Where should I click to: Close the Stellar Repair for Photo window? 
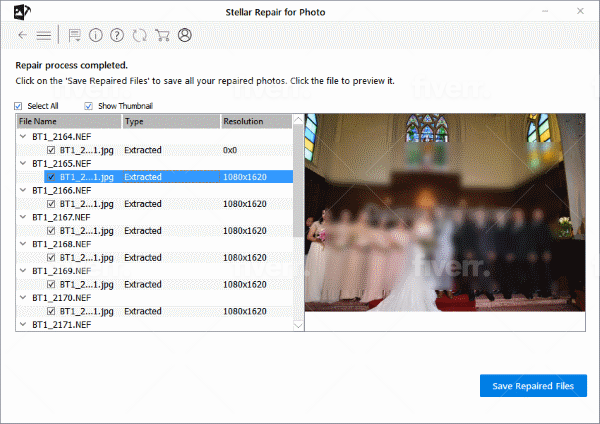[x=580, y=11]
